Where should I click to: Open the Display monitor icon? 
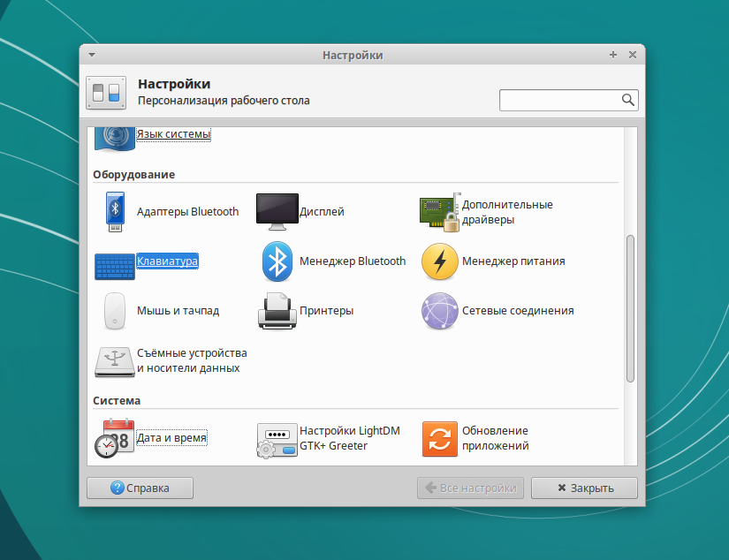(x=277, y=212)
